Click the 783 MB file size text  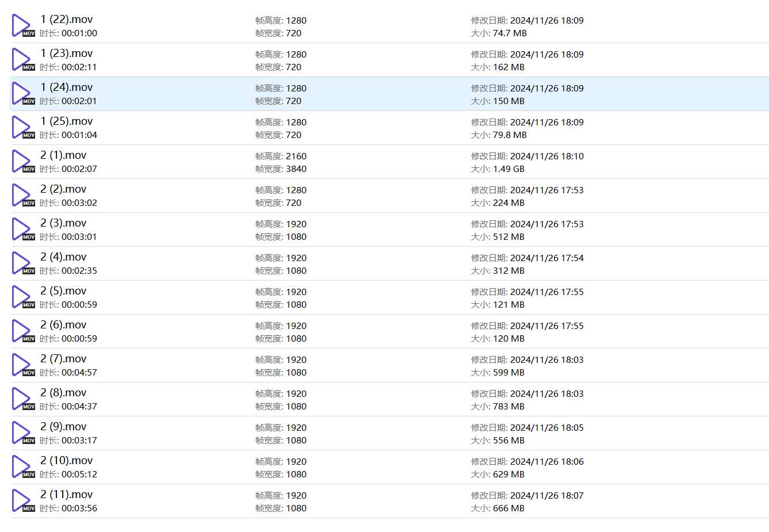(x=508, y=407)
